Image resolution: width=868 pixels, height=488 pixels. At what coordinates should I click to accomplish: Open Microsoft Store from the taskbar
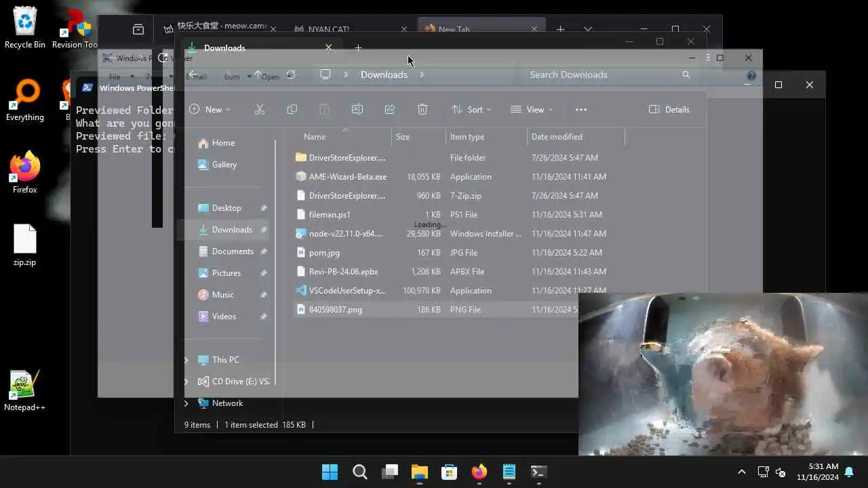(x=450, y=472)
